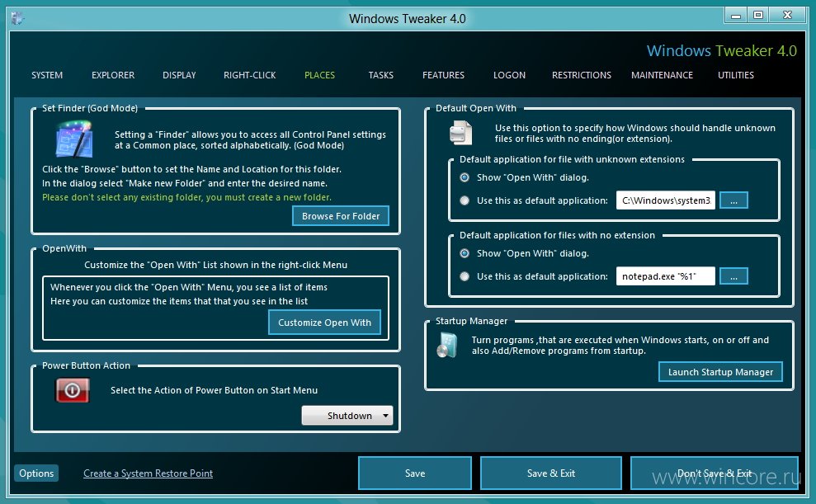Select Use default application for unknown extensions

465,200
